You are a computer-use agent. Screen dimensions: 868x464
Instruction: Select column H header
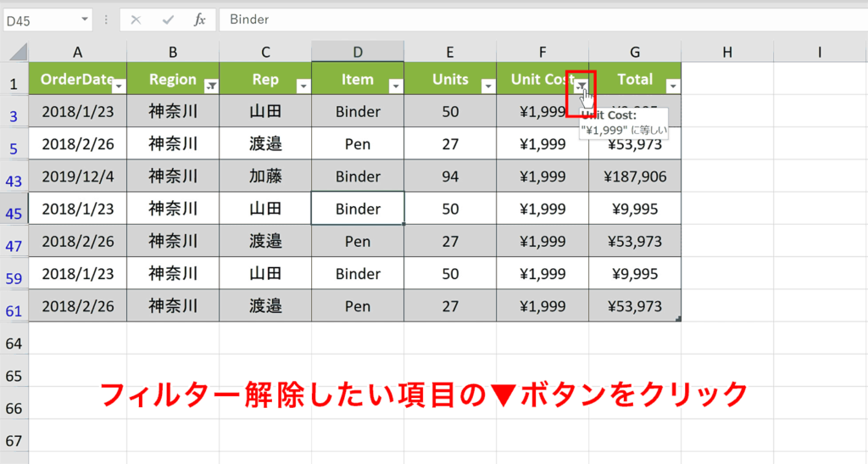pyautogui.click(x=727, y=52)
